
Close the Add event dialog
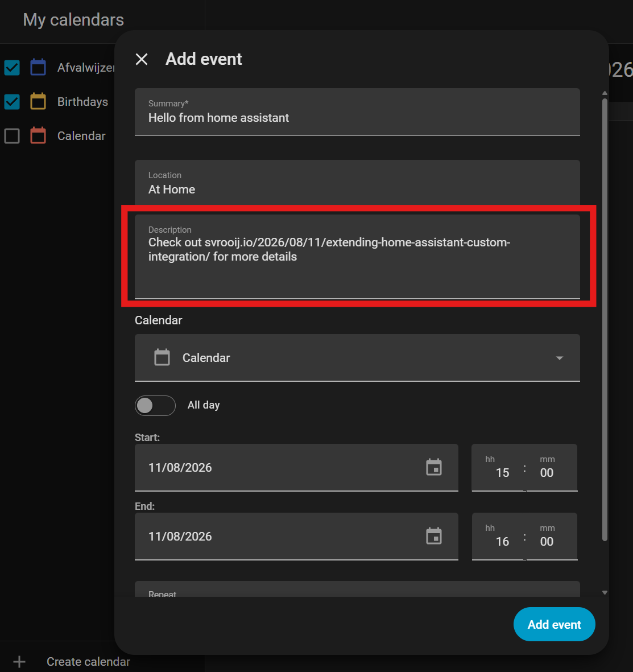[142, 59]
